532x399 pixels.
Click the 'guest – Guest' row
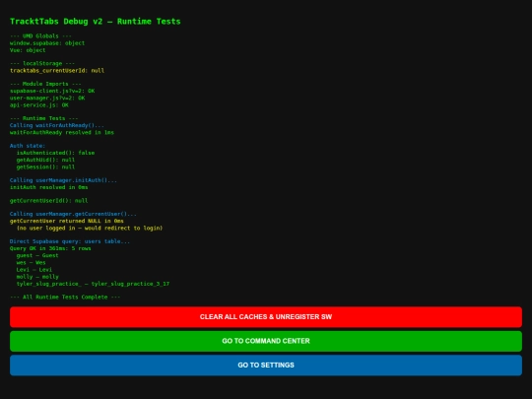click(x=37, y=256)
